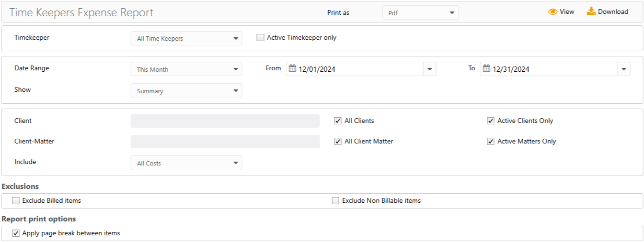
Task: Expand the This Month date range dropdown
Action: (x=235, y=69)
